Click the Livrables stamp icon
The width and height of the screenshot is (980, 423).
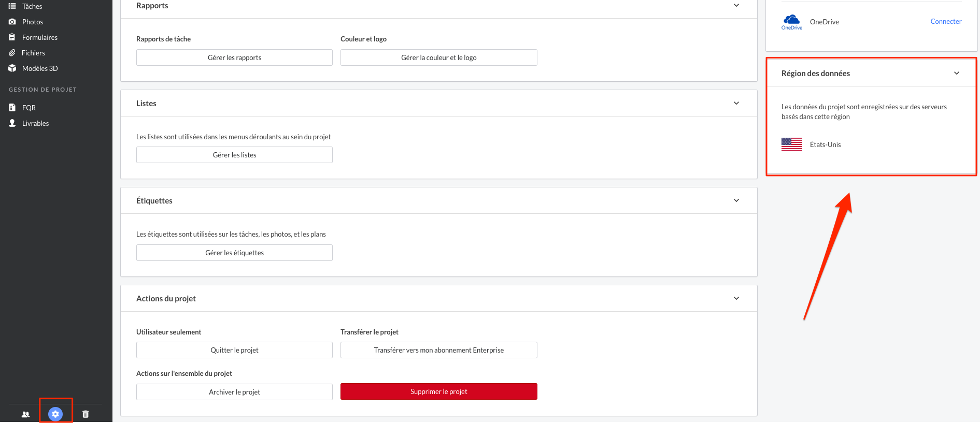[x=12, y=123]
